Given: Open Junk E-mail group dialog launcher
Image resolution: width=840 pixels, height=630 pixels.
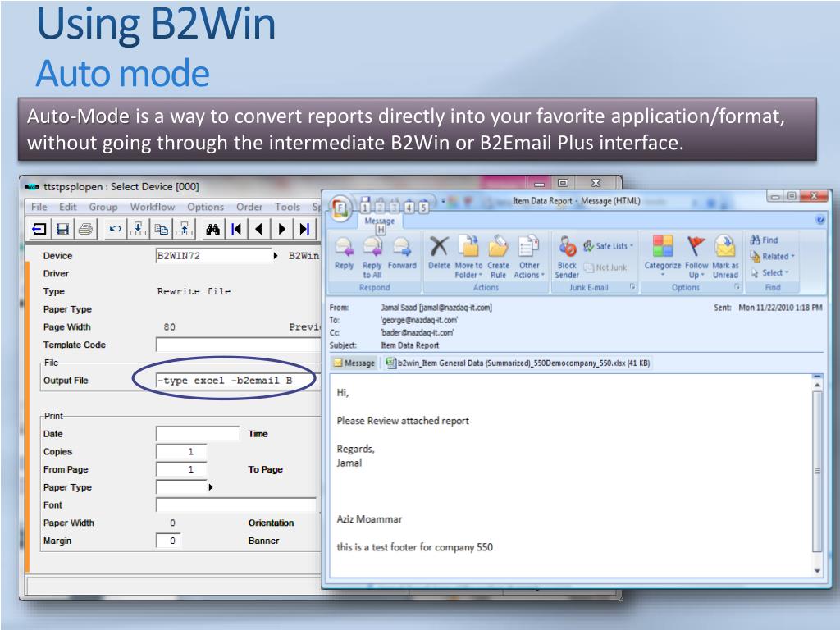Looking at the screenshot, I should click(632, 287).
